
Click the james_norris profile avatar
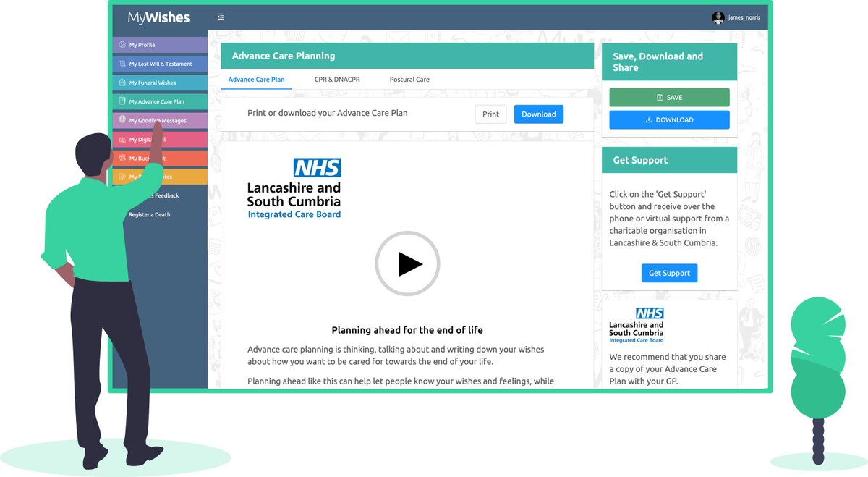coord(718,18)
